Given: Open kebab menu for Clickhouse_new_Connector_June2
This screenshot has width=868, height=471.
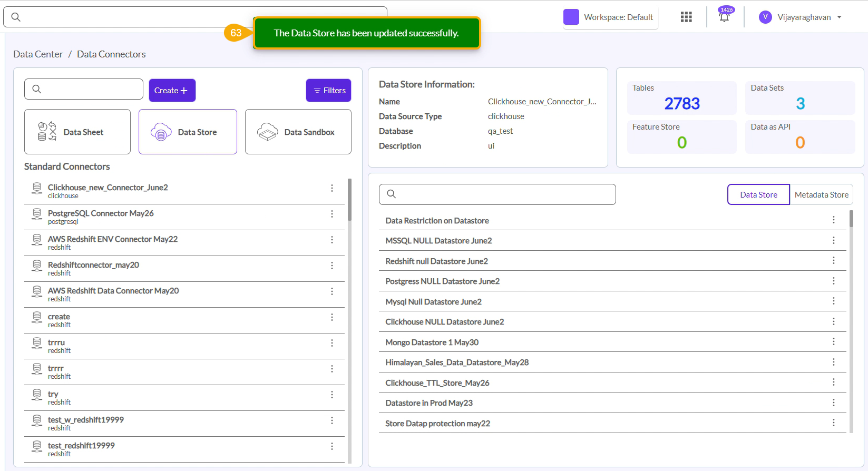Looking at the screenshot, I should 331,188.
